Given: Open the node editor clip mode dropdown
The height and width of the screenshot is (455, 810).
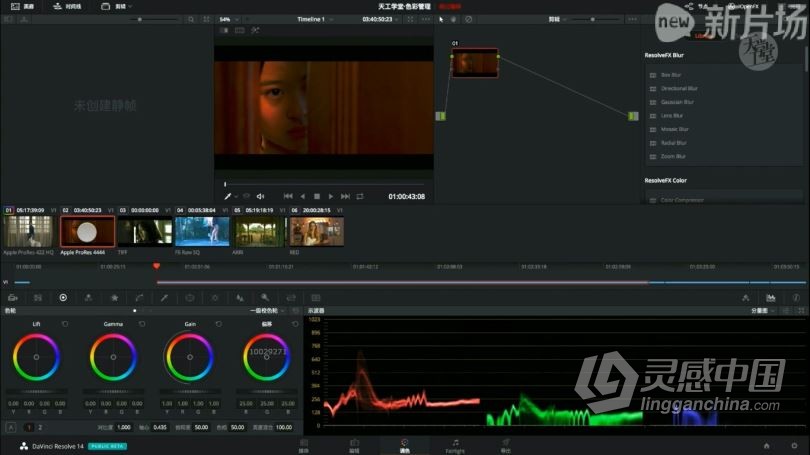Looking at the screenshot, I should (557, 19).
